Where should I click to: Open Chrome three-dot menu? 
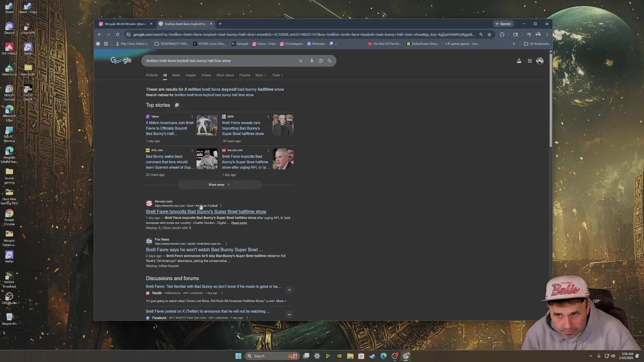click(x=547, y=35)
